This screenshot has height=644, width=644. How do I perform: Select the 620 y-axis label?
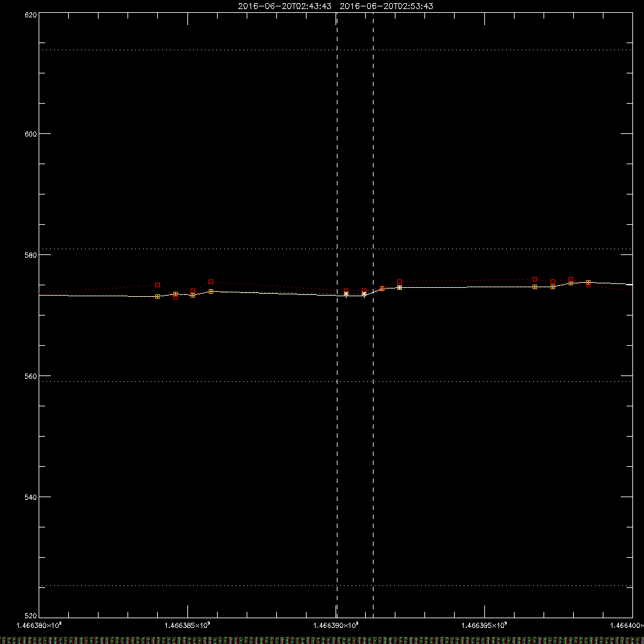pyautogui.click(x=31, y=15)
